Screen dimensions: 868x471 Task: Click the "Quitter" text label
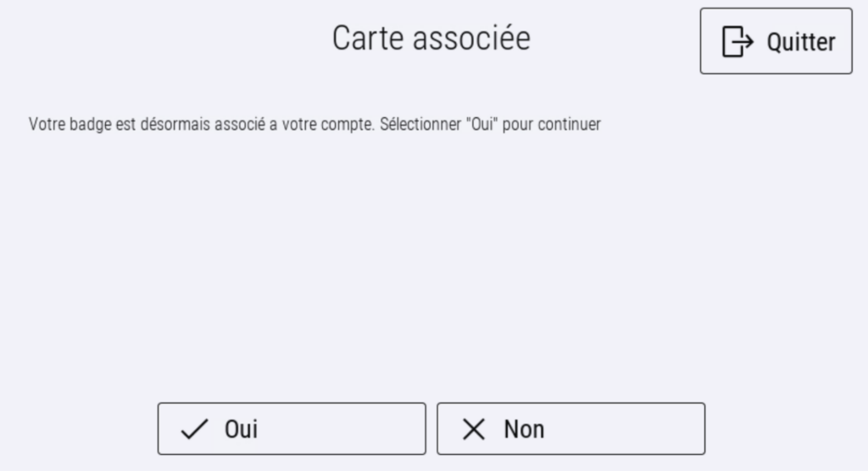(801, 42)
